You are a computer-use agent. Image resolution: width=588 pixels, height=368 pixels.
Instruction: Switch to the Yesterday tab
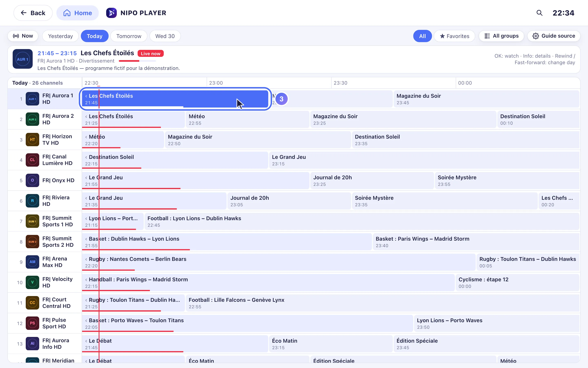click(60, 36)
